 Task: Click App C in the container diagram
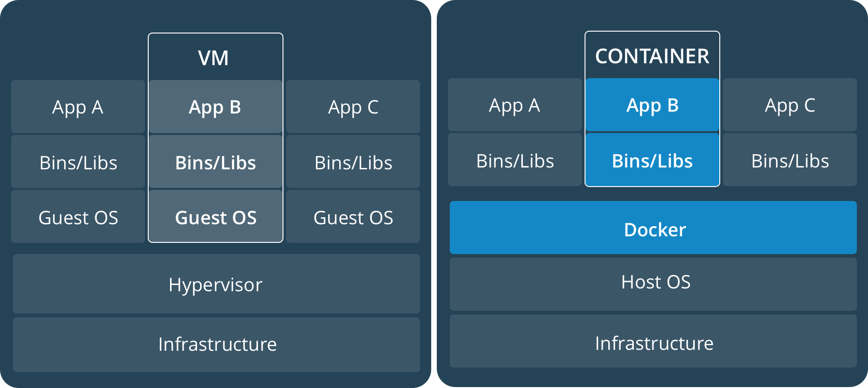790,105
